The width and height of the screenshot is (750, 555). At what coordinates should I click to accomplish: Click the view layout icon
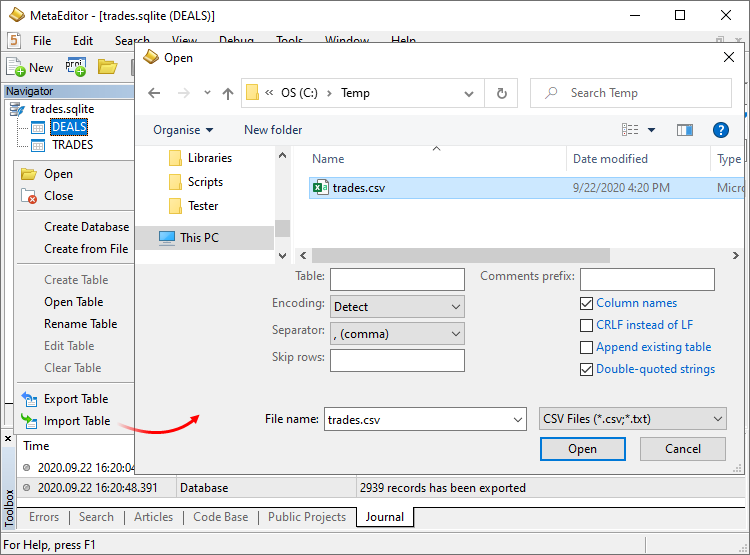pyautogui.click(x=630, y=130)
